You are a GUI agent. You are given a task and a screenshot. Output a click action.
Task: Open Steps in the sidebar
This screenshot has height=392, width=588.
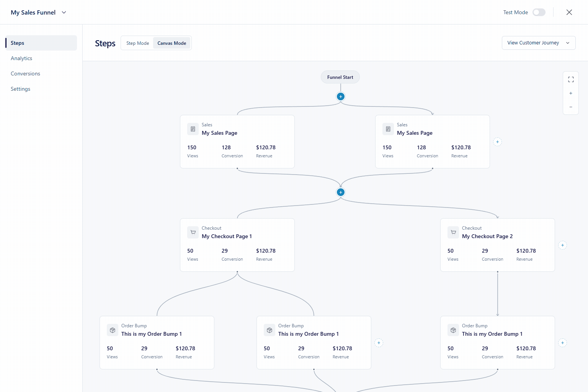41,43
